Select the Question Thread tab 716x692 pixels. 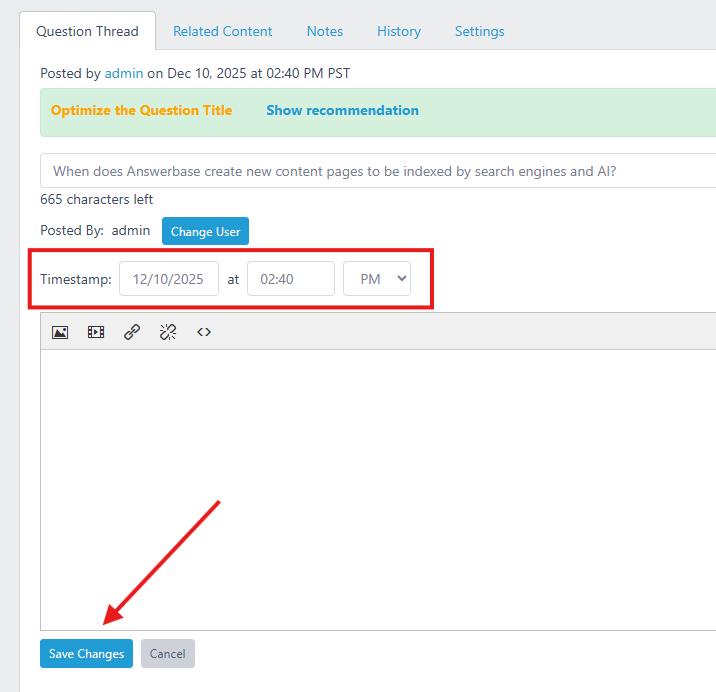[87, 31]
